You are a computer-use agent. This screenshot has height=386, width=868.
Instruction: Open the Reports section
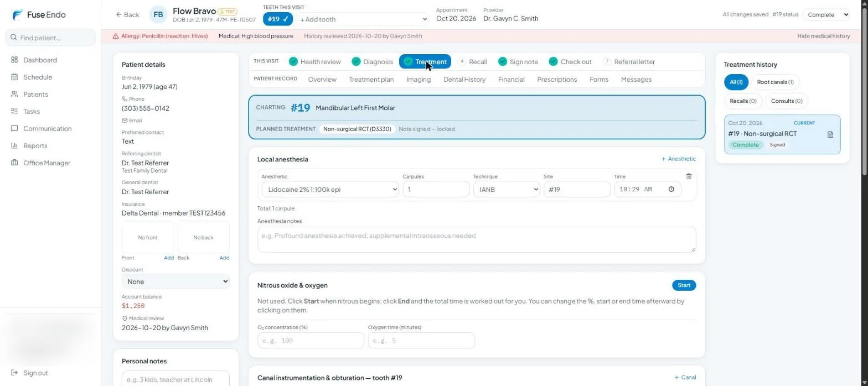point(35,145)
